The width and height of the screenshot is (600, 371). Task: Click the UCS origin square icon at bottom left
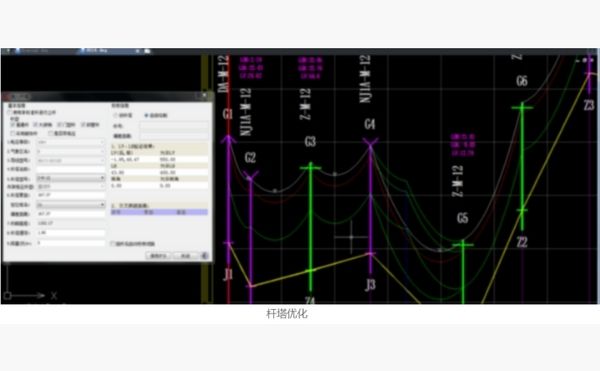coord(7,295)
